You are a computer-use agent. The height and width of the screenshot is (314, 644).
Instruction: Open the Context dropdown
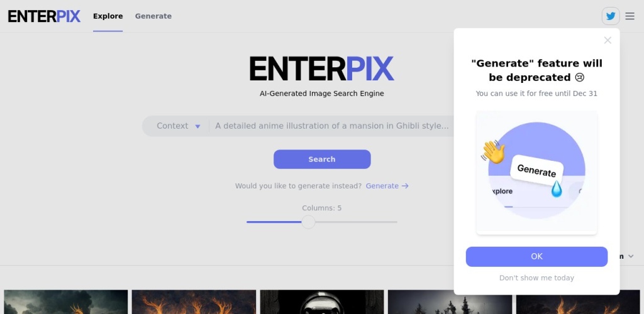coord(178,126)
